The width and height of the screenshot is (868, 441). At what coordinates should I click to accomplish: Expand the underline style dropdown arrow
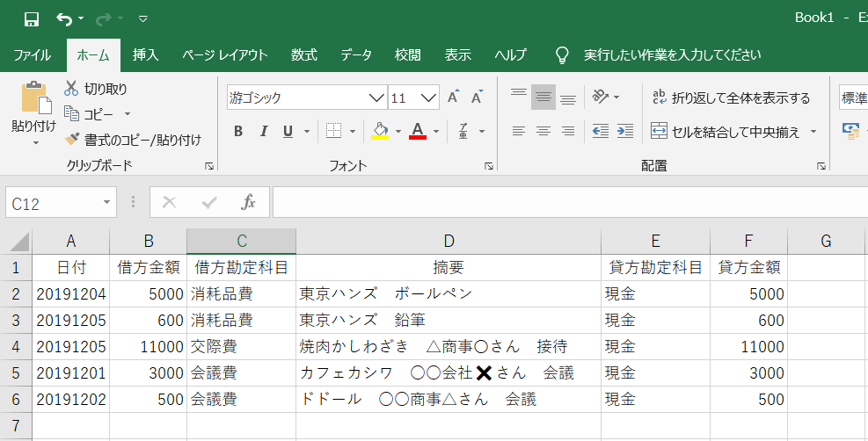point(307,132)
